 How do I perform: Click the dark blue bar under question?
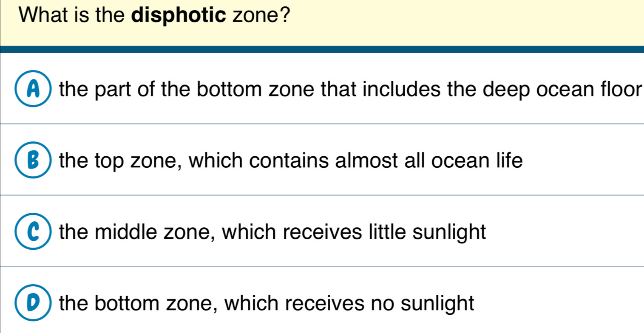pos(322,49)
